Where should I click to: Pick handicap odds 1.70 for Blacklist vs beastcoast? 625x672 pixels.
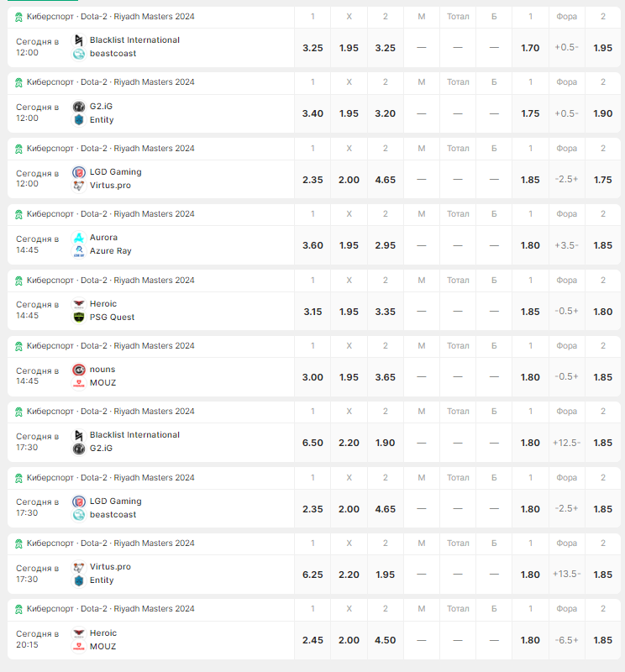pyautogui.click(x=530, y=48)
